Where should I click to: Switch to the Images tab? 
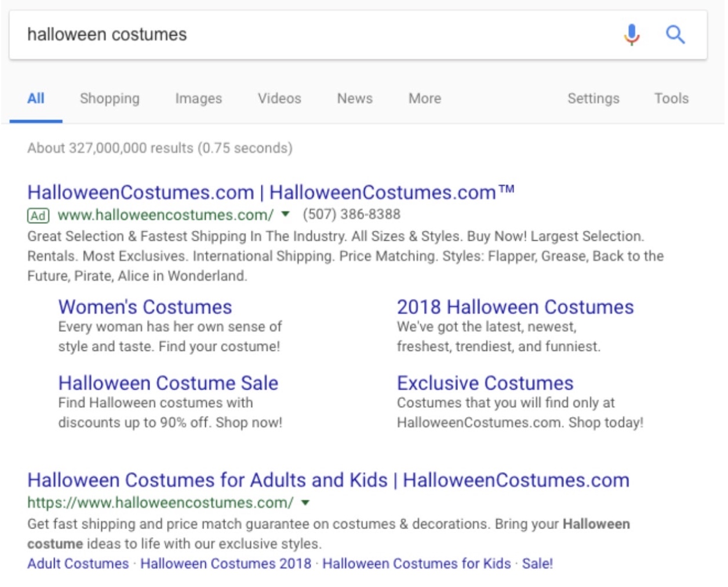tap(198, 99)
